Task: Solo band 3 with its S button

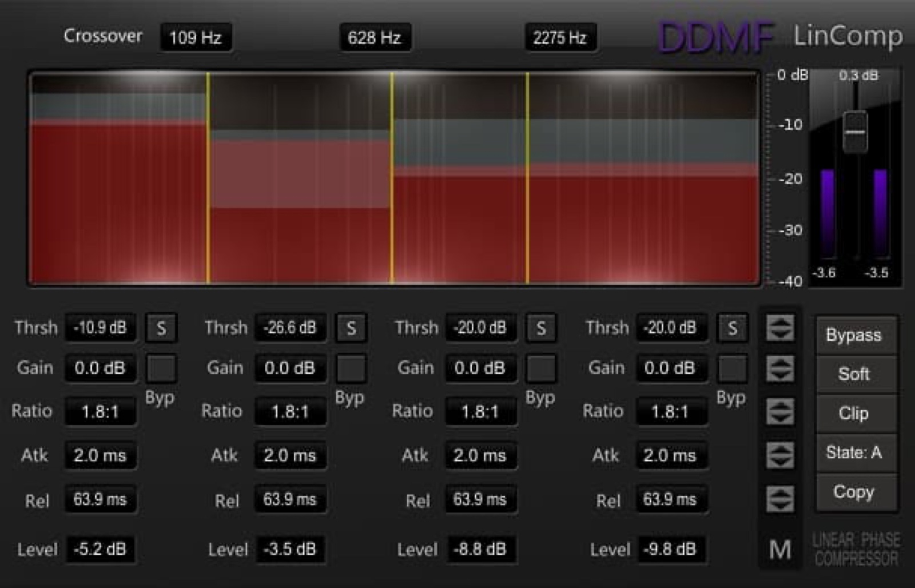Action: click(541, 328)
